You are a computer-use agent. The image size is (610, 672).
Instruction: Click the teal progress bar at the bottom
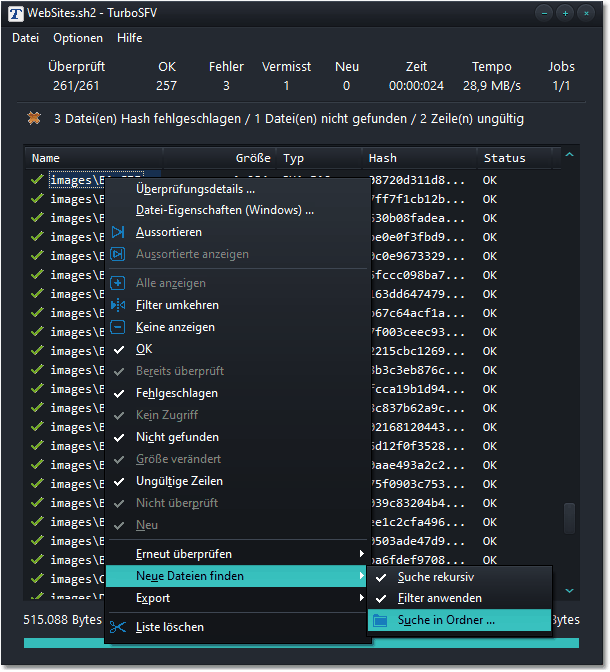tap(301, 642)
